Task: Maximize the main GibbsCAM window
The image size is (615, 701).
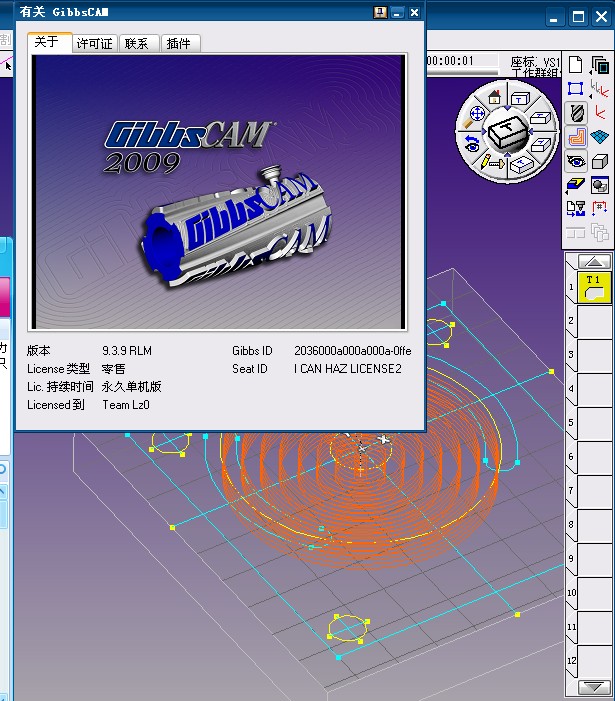Action: coord(578,17)
